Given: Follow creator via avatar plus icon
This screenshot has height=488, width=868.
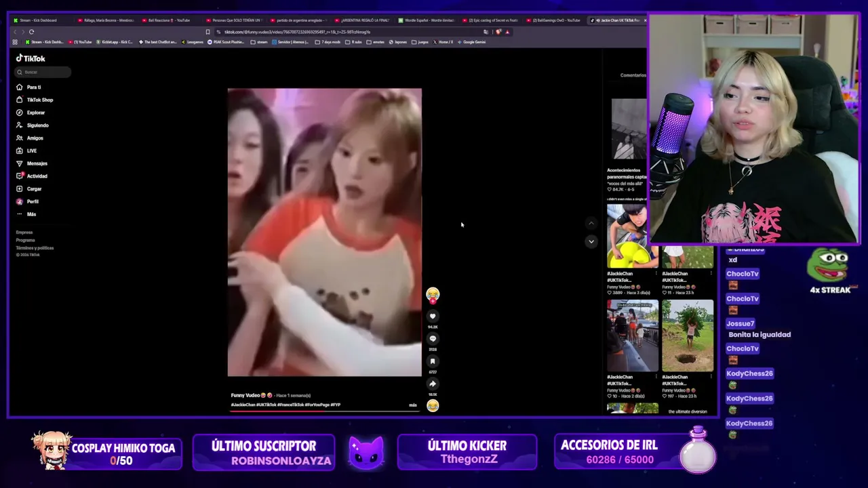Looking at the screenshot, I should (433, 302).
